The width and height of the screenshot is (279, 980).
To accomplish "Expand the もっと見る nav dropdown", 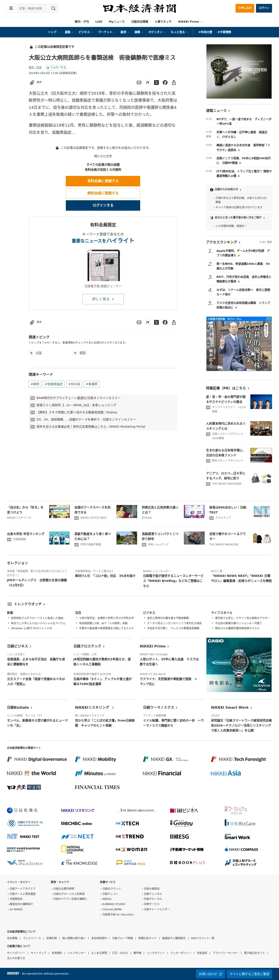I will (x=179, y=32).
